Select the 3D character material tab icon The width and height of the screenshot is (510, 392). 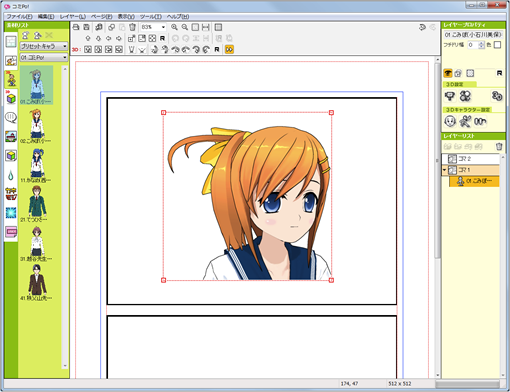11,79
